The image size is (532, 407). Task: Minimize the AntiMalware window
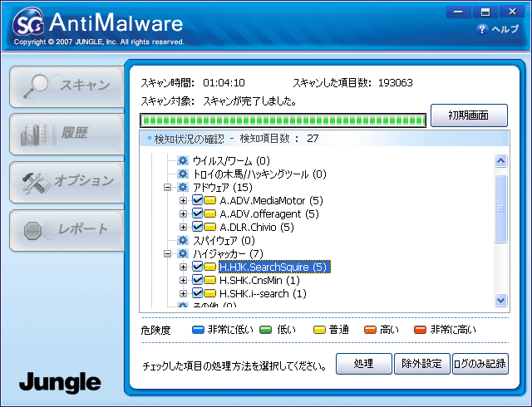coord(458,12)
